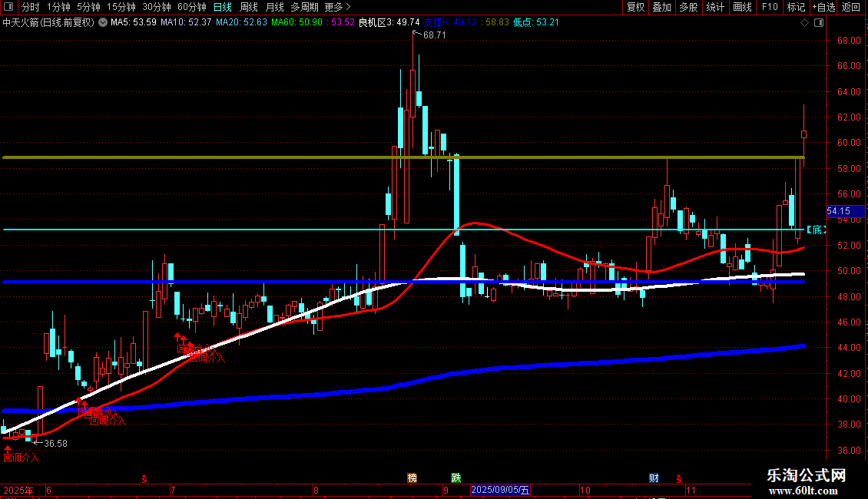Select the 5分钟 period
This screenshot has width=868, height=499.
click(88, 7)
